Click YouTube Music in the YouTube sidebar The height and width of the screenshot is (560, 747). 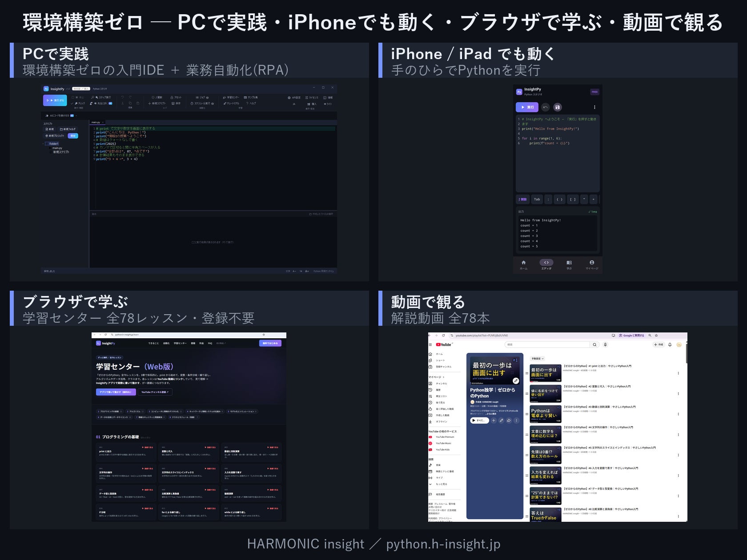coord(440,443)
